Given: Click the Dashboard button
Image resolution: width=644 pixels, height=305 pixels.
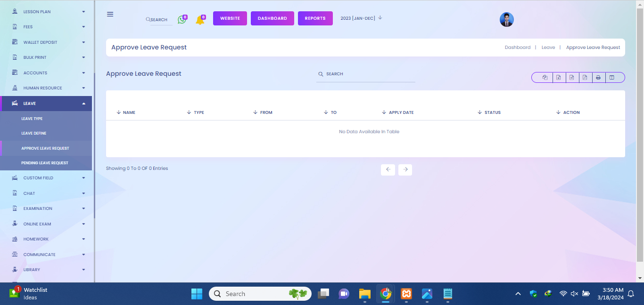Looking at the screenshot, I should 272,18.
